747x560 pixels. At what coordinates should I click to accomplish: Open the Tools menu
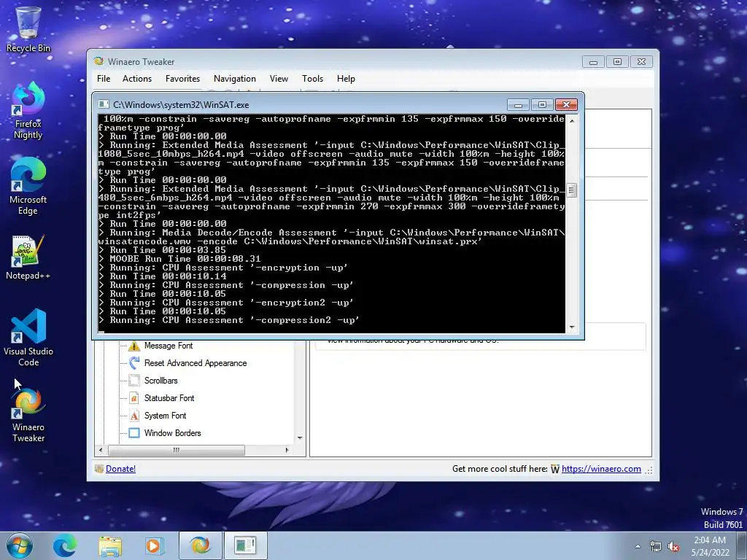312,79
